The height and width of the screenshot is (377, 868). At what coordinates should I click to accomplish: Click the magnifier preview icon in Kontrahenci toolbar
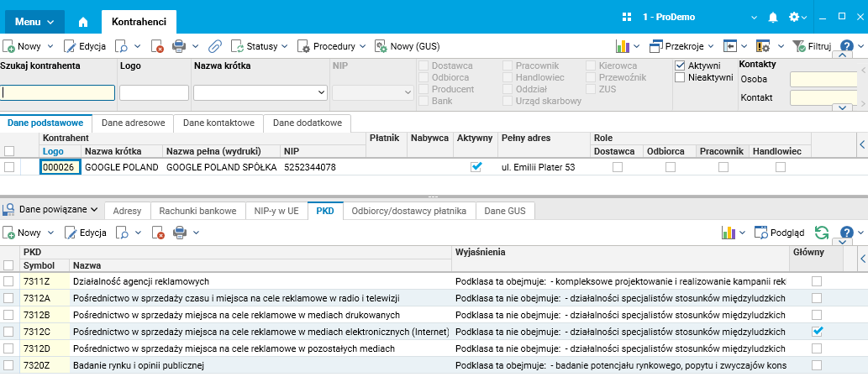pos(123,46)
